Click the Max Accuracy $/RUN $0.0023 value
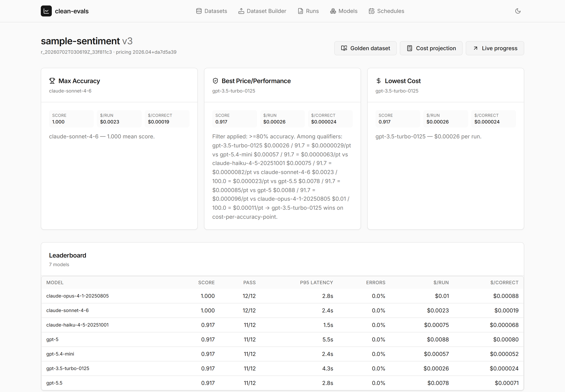Image resolution: width=565 pixels, height=392 pixels. pos(110,122)
